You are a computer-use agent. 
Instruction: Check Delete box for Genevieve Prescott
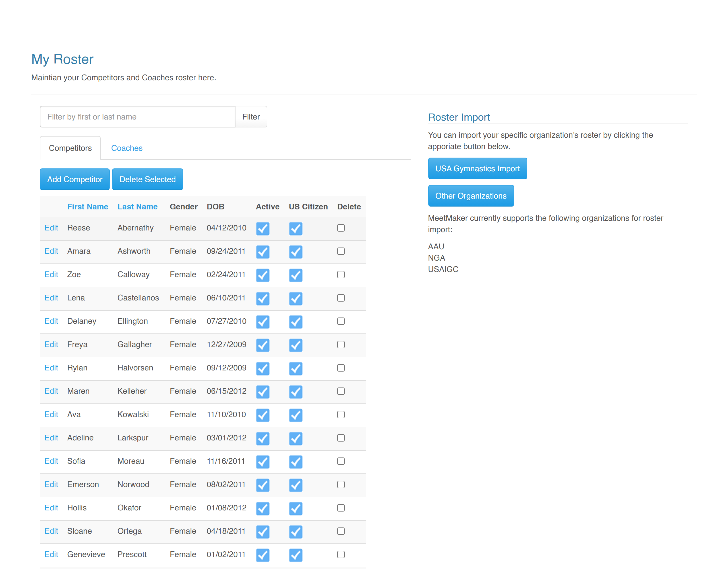click(x=341, y=555)
